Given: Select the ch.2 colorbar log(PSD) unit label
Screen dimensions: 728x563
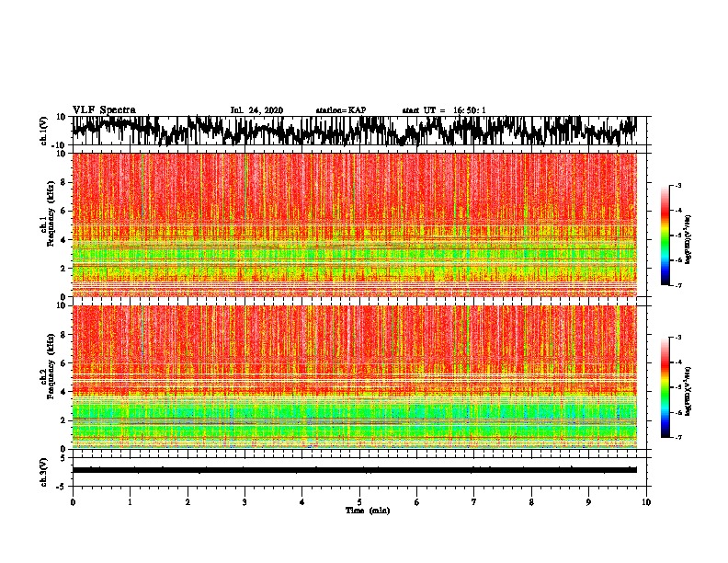Looking at the screenshot, I should pos(688,391).
